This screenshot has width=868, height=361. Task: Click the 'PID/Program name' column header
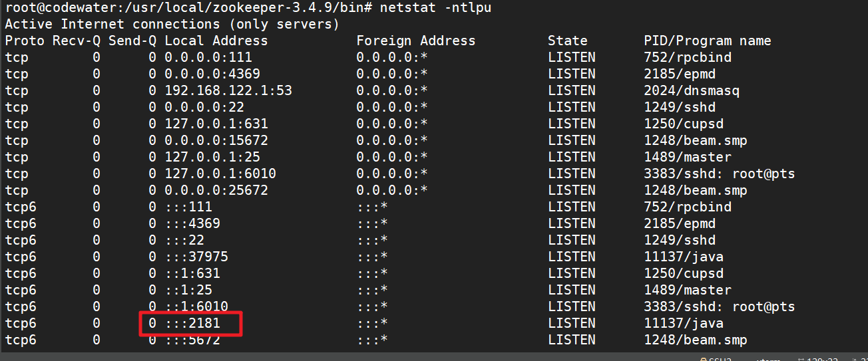[707, 41]
